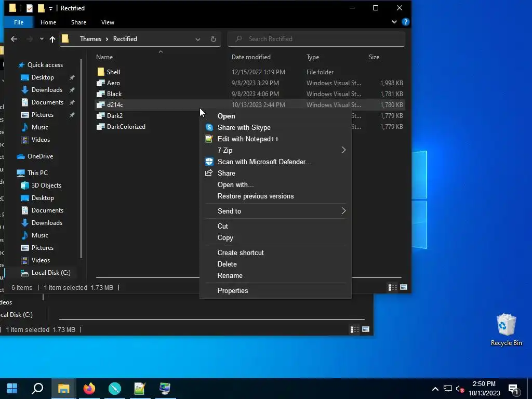The image size is (532, 399).
Task: Expand the address bar history dropdown
Action: pos(198,39)
